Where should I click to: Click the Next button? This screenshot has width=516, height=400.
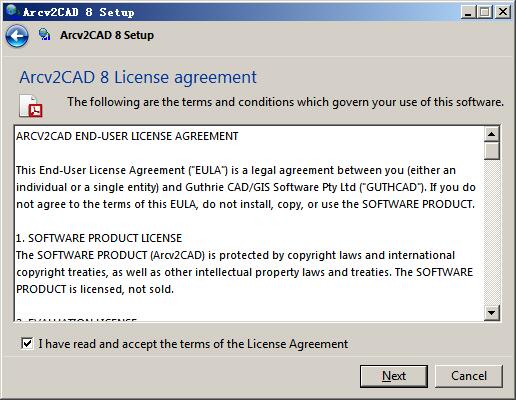394,376
